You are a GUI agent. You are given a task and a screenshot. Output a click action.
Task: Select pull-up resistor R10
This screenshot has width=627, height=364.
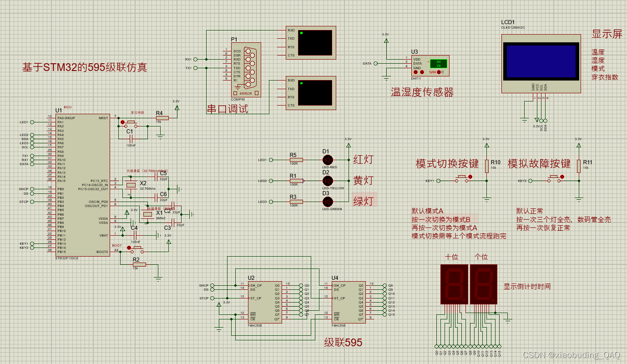486,166
